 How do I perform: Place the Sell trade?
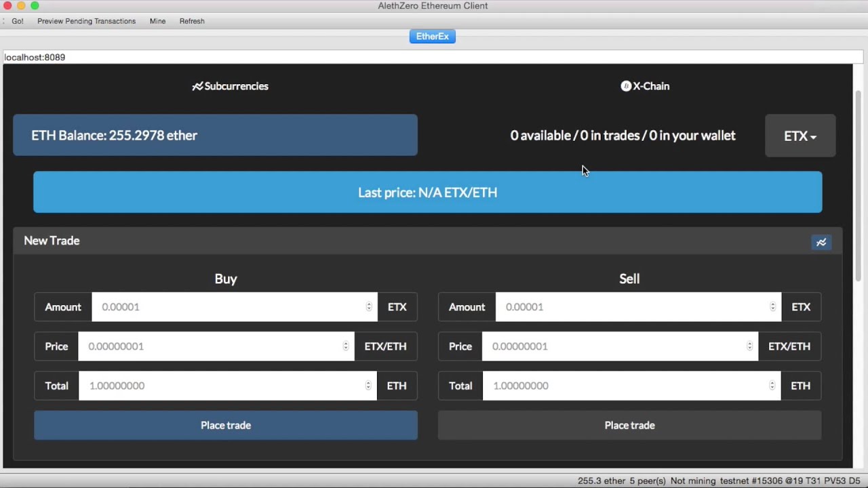tap(629, 425)
